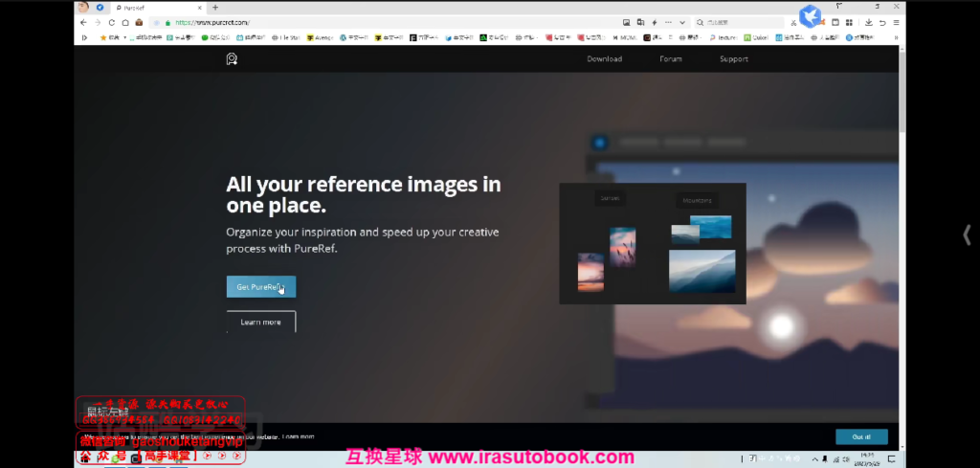Open the Forum link in site navigation
Image resolution: width=980 pixels, height=468 pixels.
[x=671, y=58]
